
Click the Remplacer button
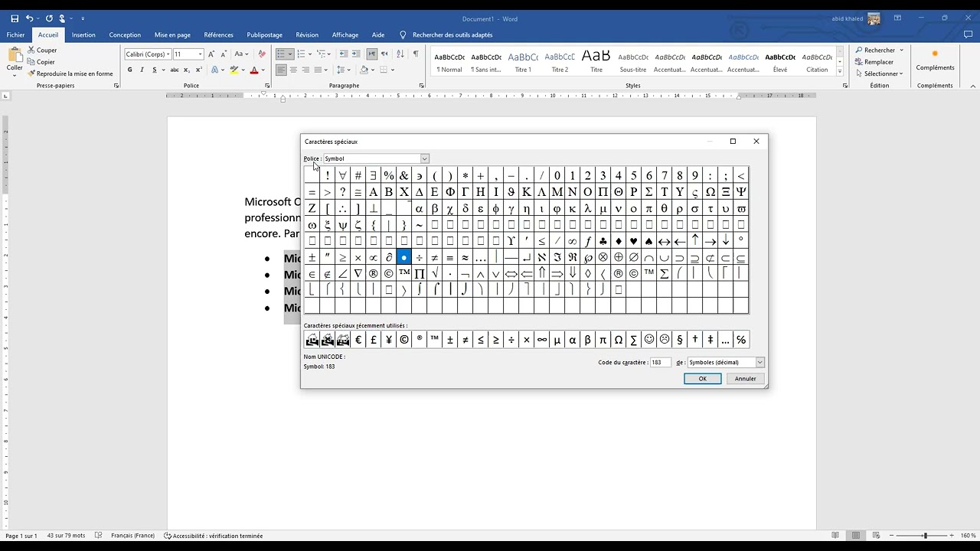(x=874, y=62)
